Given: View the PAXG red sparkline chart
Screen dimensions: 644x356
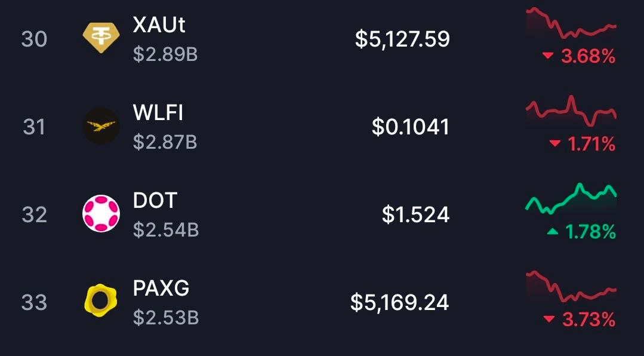Looking at the screenshot, I should (571, 287).
